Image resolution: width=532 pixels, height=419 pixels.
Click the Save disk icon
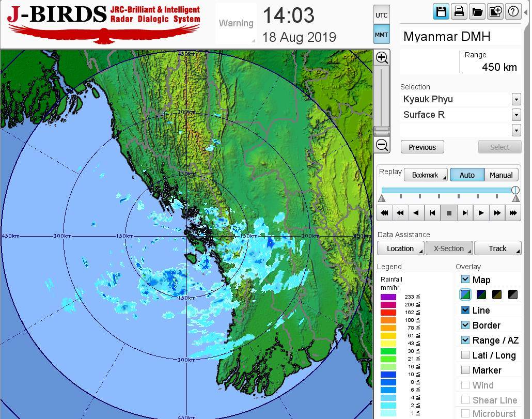441,11
